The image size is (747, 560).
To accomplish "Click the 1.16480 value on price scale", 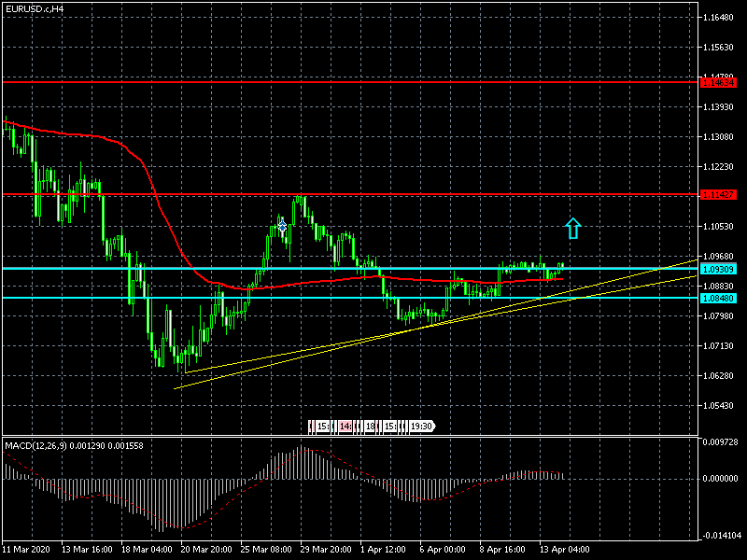I will 721,18.
